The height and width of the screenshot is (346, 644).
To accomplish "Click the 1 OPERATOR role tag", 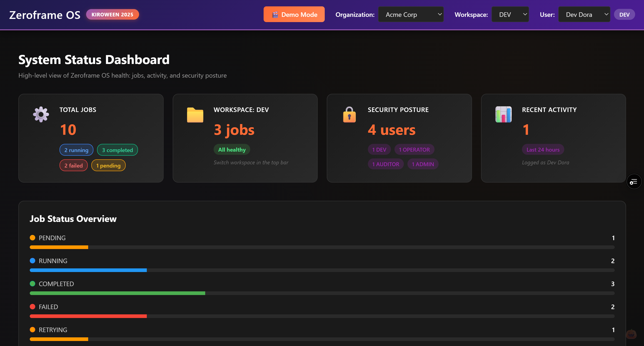I will 414,150.
